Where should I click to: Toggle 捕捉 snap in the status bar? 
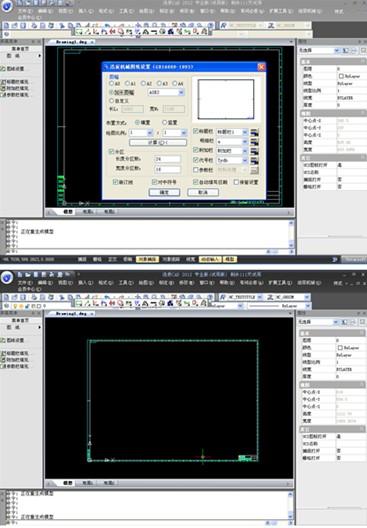[82, 259]
